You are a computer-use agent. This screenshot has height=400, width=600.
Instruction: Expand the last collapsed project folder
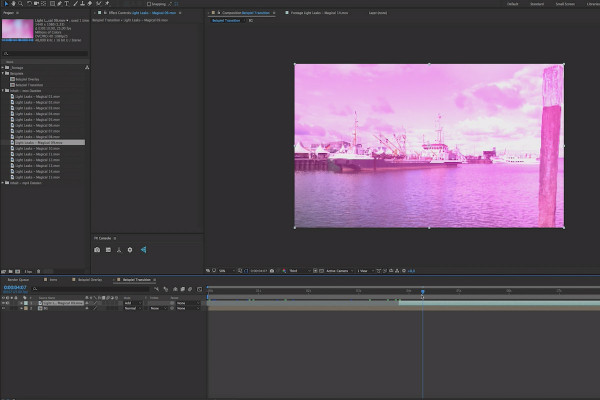[3, 183]
